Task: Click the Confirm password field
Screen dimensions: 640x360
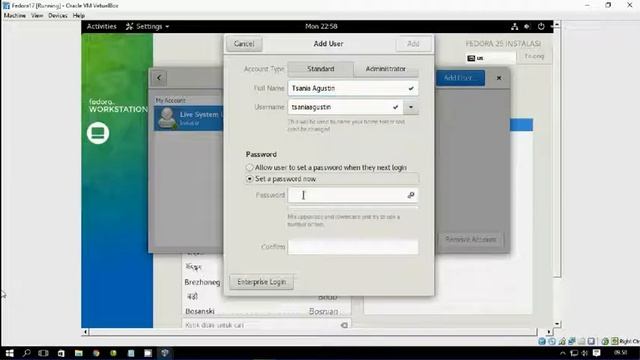Action: (353, 247)
